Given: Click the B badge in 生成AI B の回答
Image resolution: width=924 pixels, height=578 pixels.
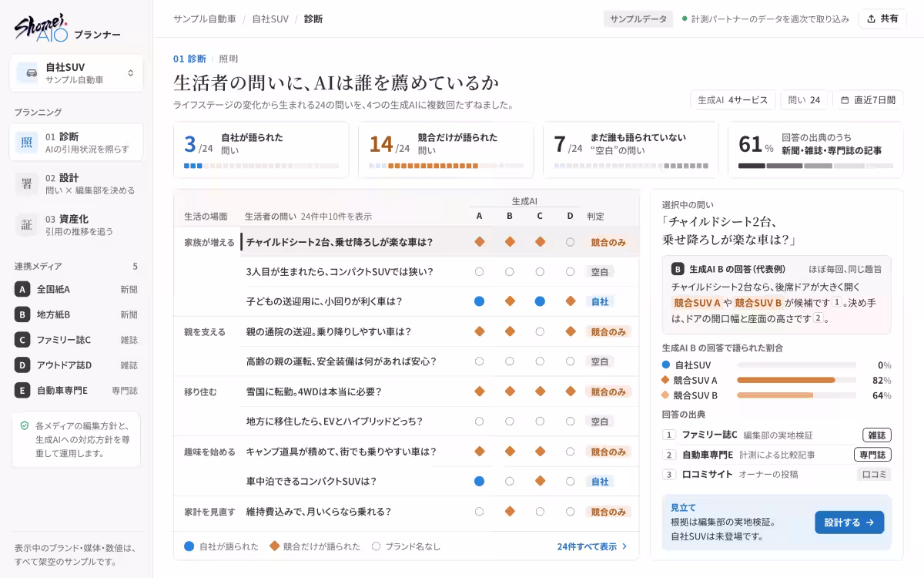Looking at the screenshot, I should tap(678, 269).
